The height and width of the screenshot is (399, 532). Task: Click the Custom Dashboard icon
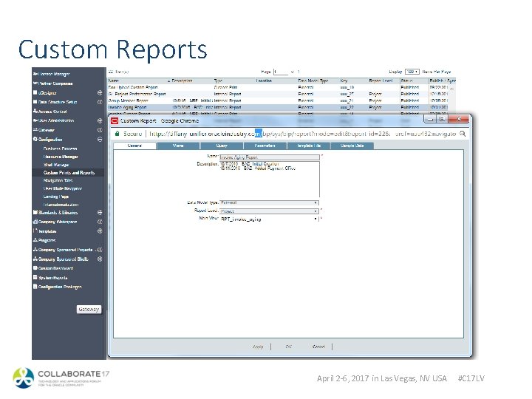[x=35, y=268]
